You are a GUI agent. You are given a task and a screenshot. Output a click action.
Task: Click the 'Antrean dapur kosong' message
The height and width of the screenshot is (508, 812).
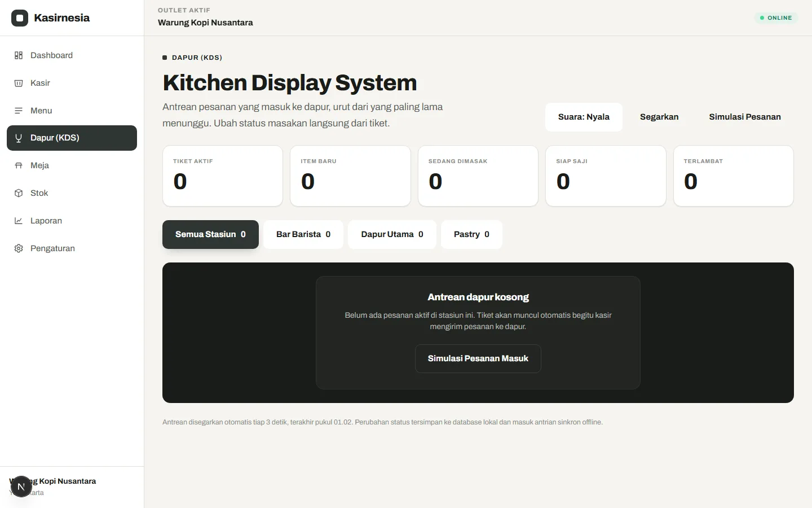[x=478, y=297]
